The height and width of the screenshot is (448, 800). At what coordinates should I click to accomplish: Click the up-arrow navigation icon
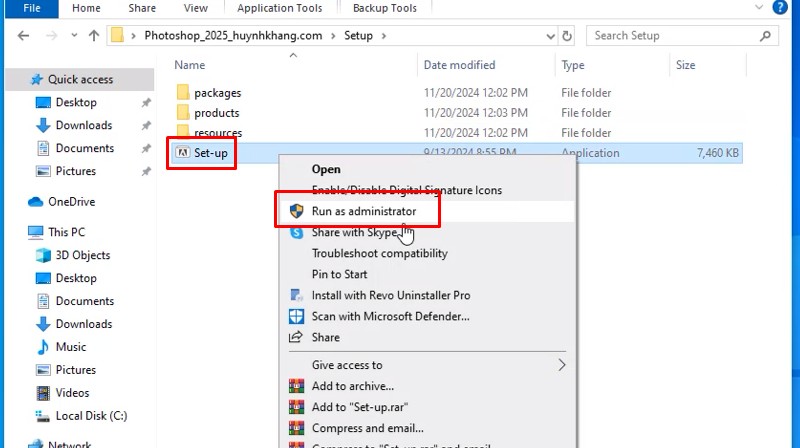point(94,36)
